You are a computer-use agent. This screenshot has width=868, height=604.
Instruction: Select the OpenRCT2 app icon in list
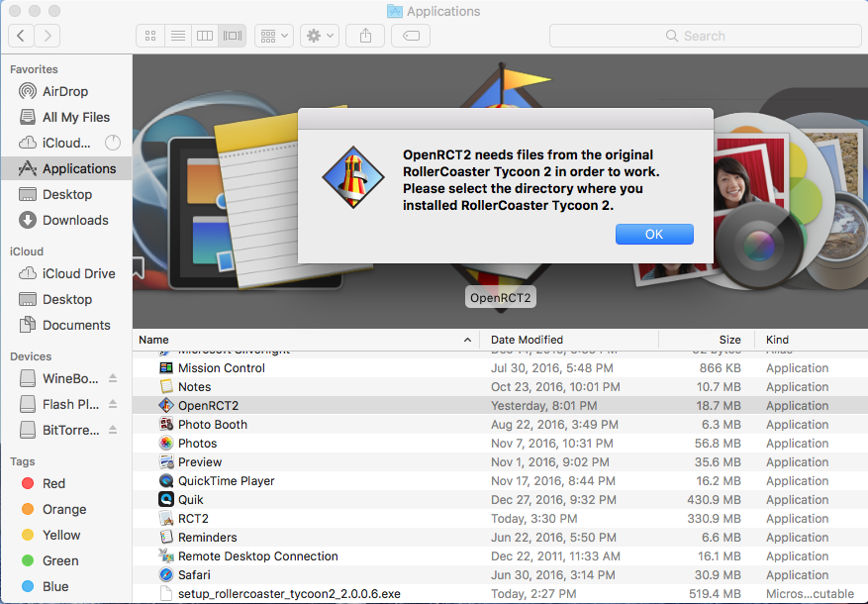pyautogui.click(x=166, y=406)
